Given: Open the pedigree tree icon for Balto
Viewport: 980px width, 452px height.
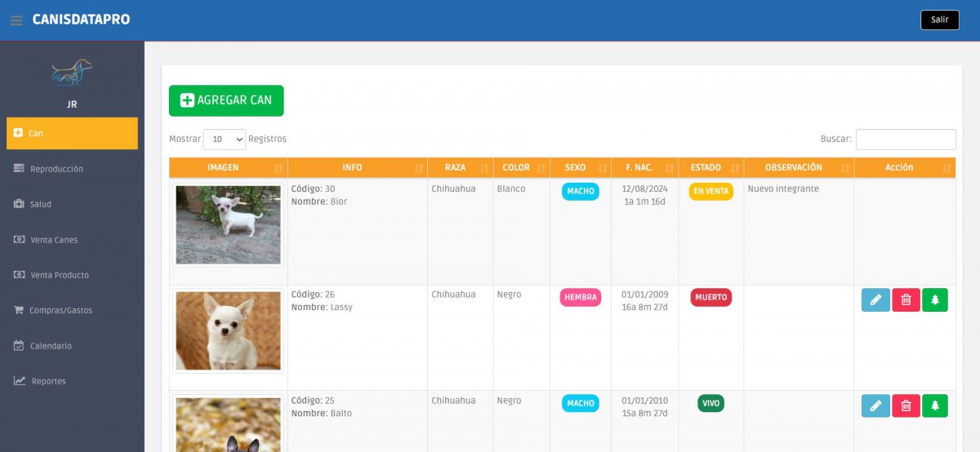Looking at the screenshot, I should [935, 405].
